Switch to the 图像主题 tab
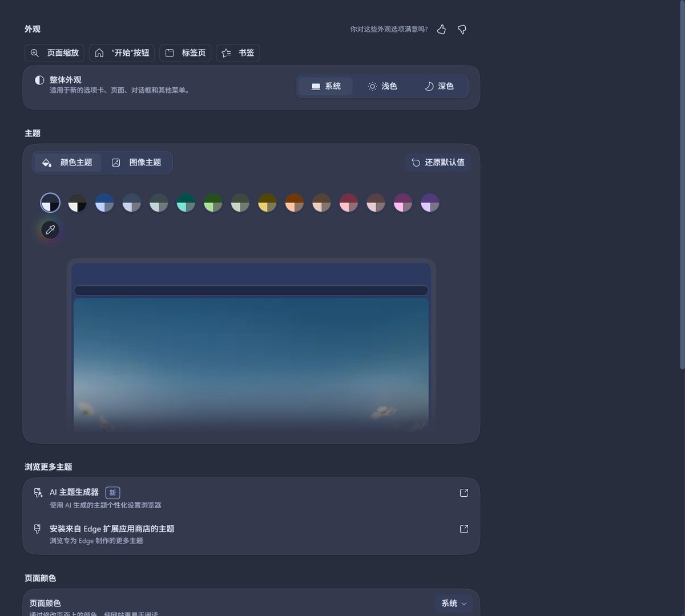The width and height of the screenshot is (685, 616). [x=137, y=162]
